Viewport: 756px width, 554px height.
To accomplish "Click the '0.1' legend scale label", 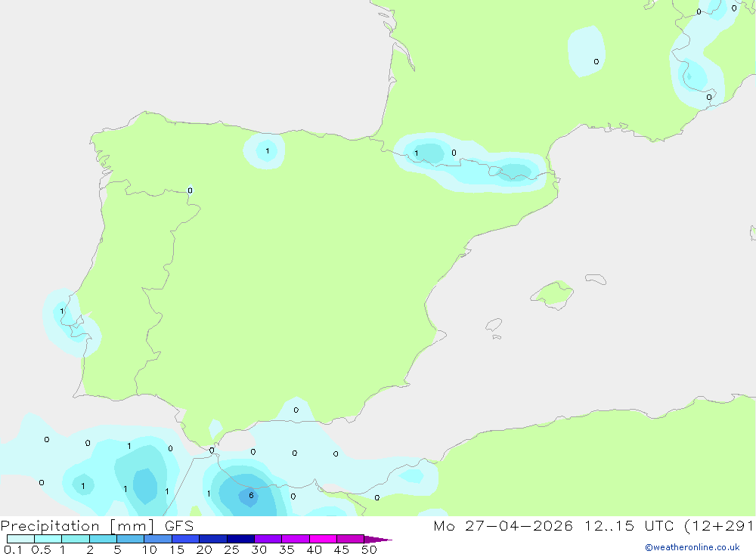I will tap(13, 549).
